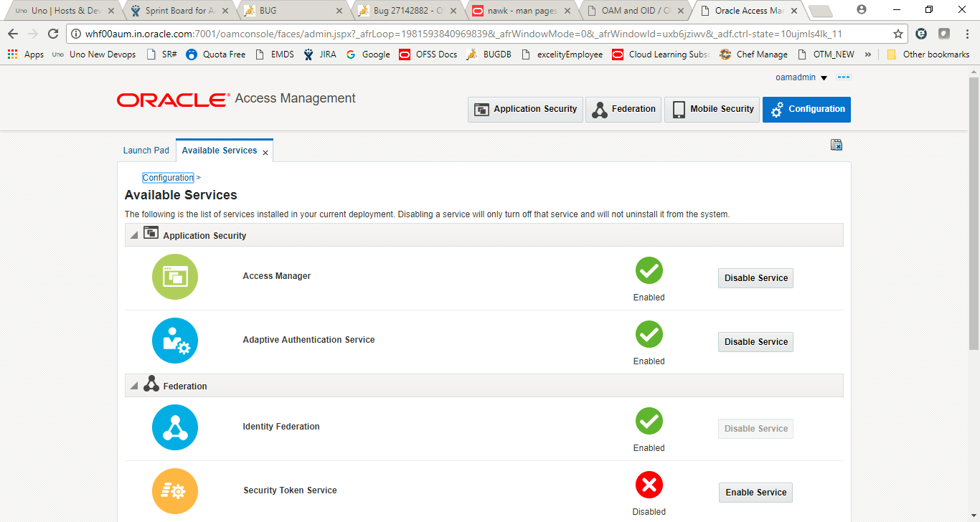
Task: Select the Available Services tab
Action: 220,151
